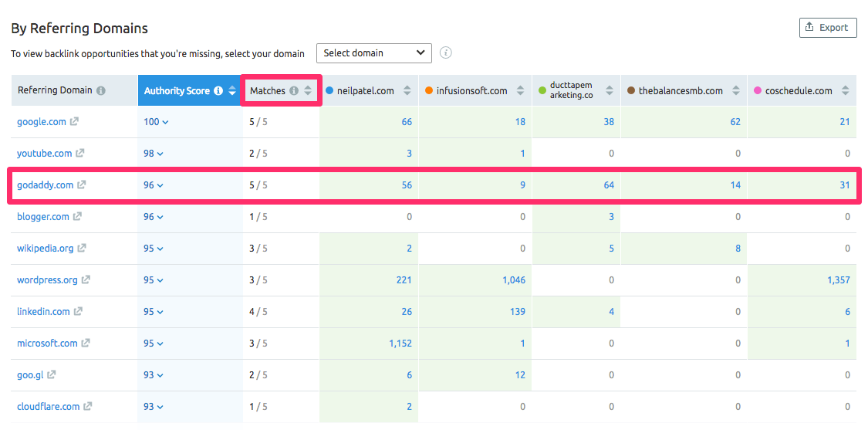Open wordpress.org referring domain link
This screenshot has height=430, width=868.
click(47, 280)
